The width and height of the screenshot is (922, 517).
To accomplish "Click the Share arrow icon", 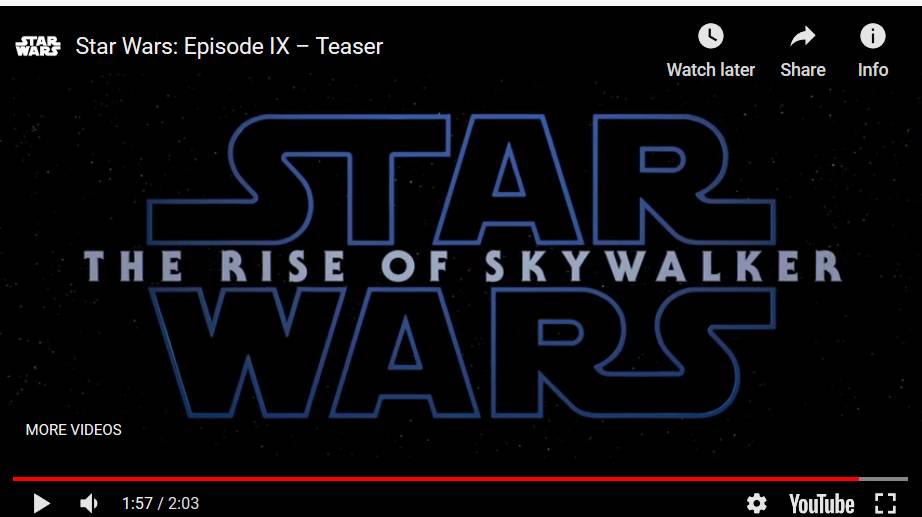I will coord(803,36).
